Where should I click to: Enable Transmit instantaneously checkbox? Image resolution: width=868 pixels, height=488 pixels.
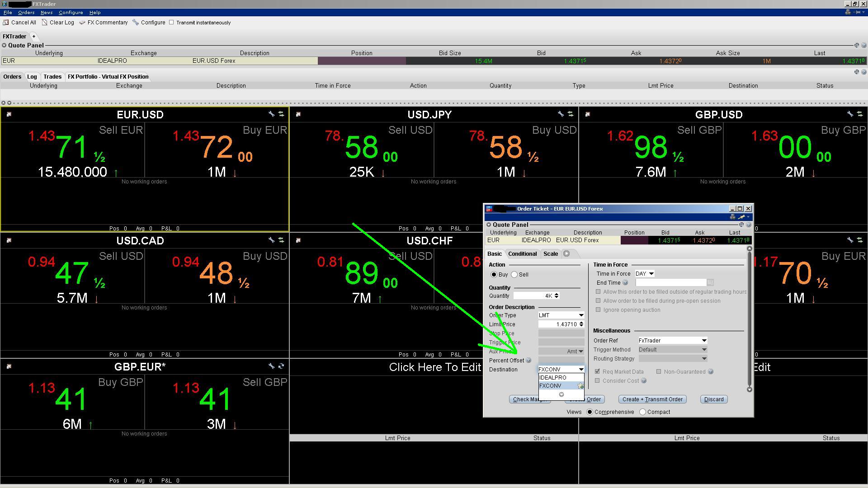coord(171,23)
